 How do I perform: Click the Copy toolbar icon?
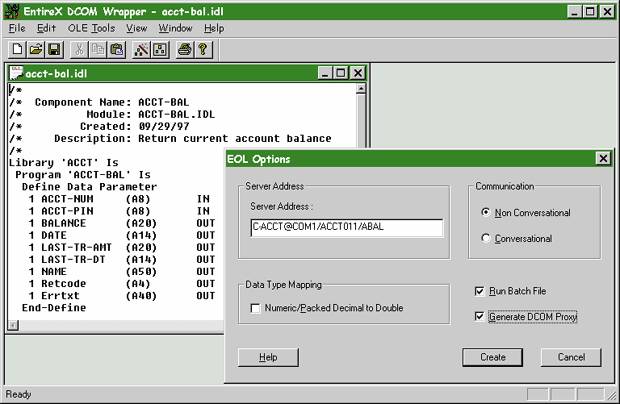click(x=98, y=49)
